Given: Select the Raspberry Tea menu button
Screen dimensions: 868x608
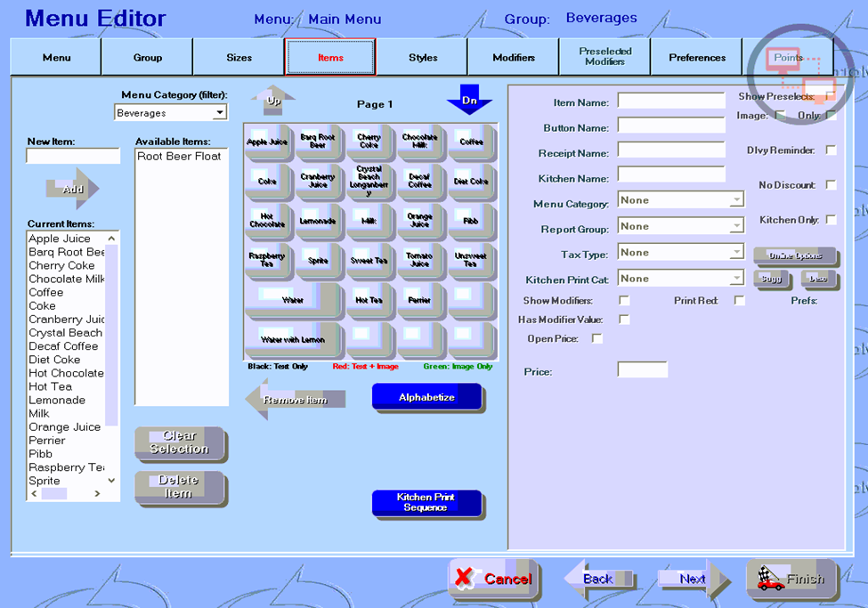Looking at the screenshot, I should [267, 260].
